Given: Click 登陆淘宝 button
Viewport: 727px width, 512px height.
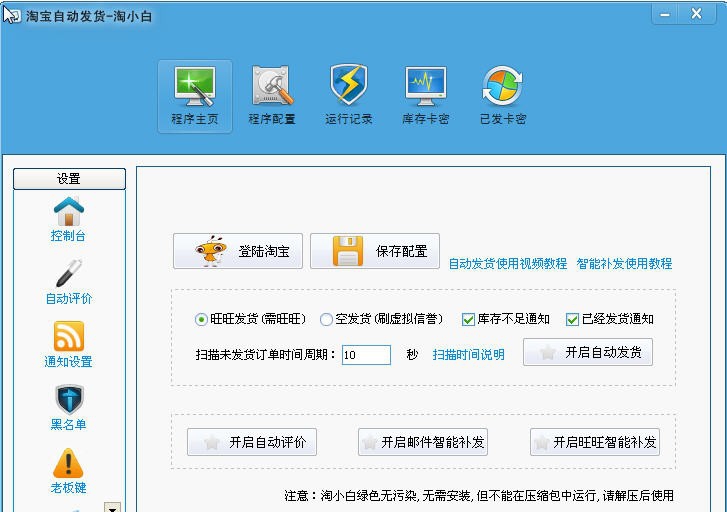Looking at the screenshot, I should click(x=238, y=251).
